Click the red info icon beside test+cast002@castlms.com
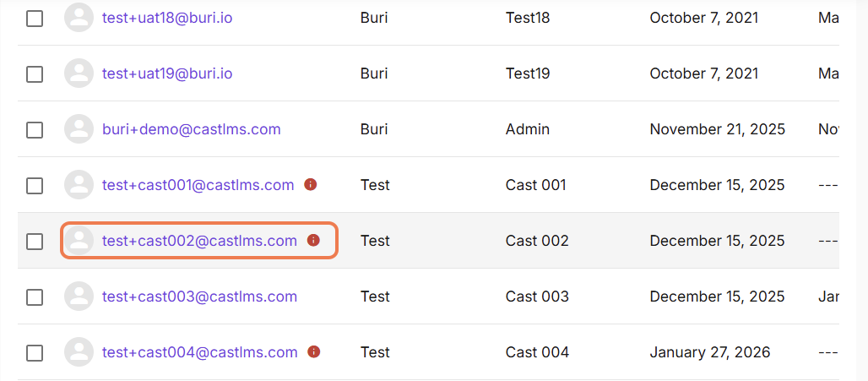The width and height of the screenshot is (868, 381). [313, 240]
